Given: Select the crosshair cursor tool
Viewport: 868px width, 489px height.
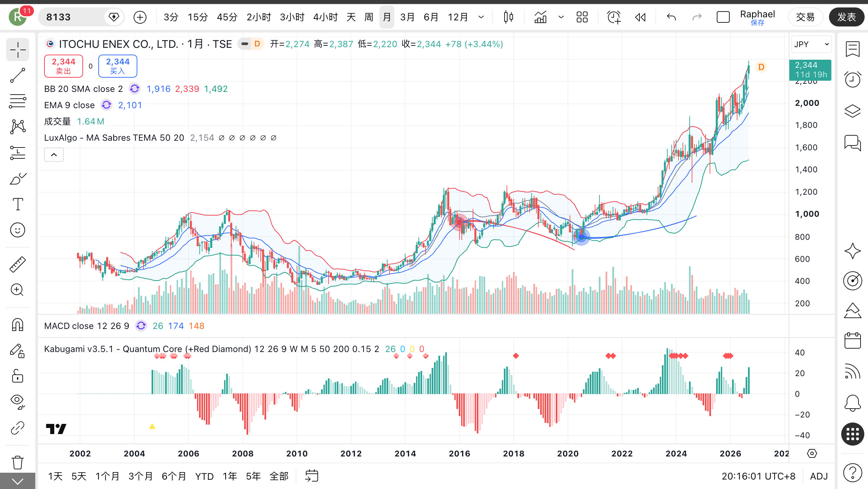Looking at the screenshot, I should point(18,50).
